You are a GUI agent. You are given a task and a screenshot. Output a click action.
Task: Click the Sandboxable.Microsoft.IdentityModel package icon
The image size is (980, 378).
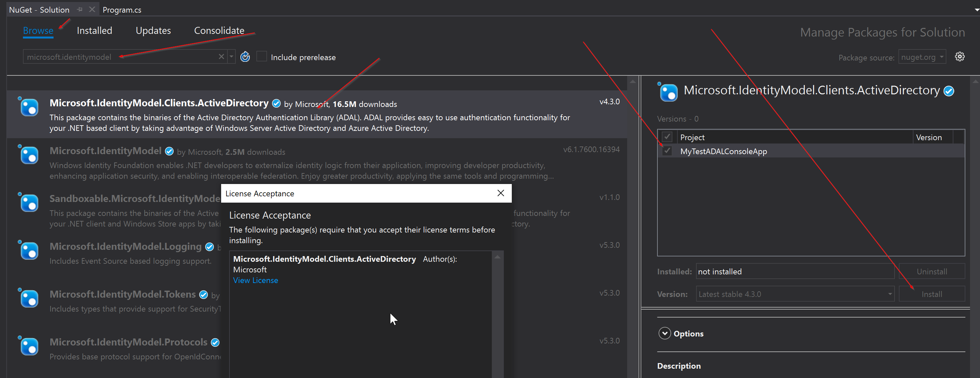click(x=29, y=203)
